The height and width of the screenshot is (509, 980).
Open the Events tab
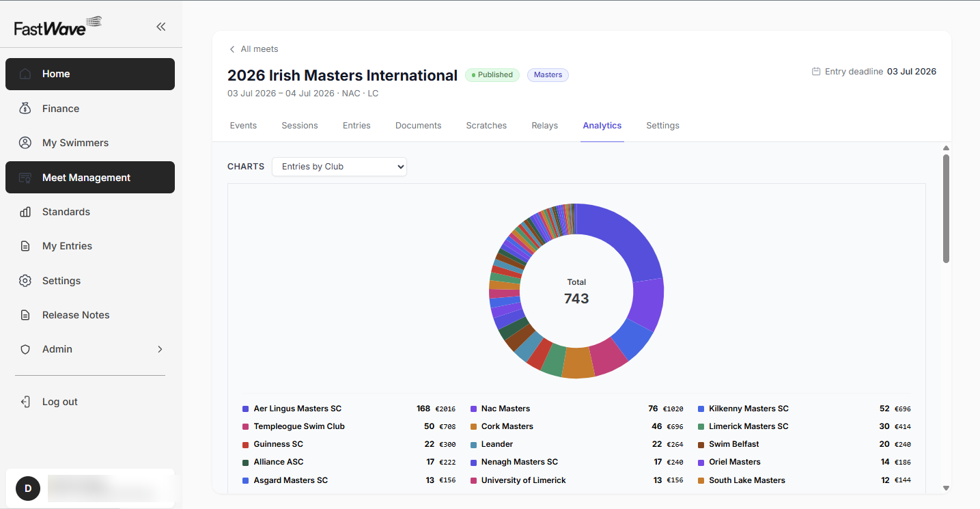(243, 126)
